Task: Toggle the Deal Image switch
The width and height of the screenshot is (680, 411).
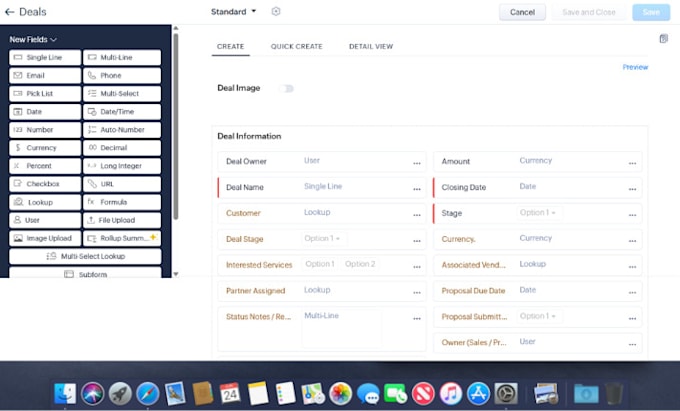Action: click(x=286, y=88)
